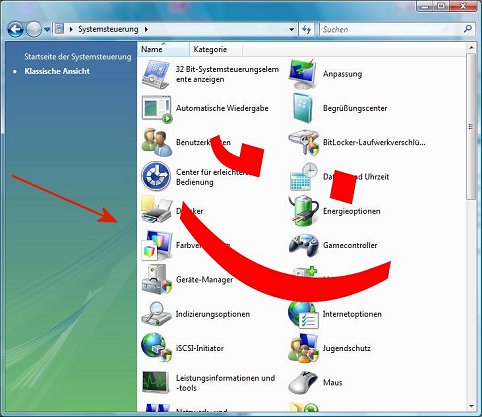
Task: Select the Jugendschutz label
Action: coord(347,348)
